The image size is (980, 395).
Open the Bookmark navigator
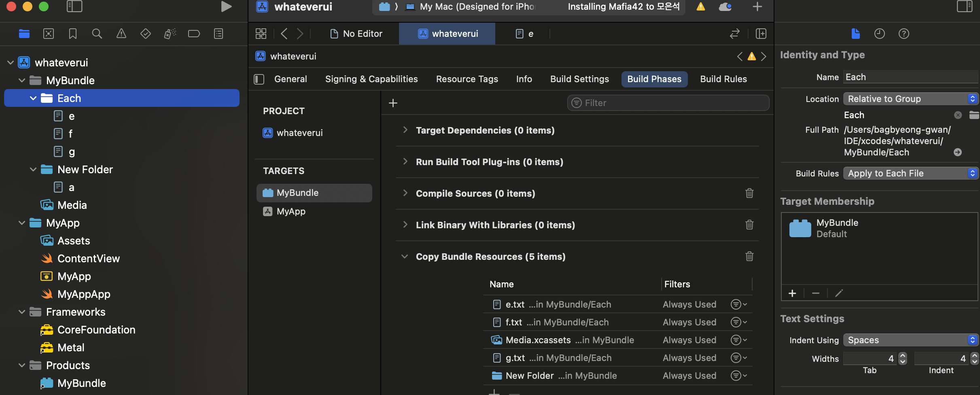point(73,34)
